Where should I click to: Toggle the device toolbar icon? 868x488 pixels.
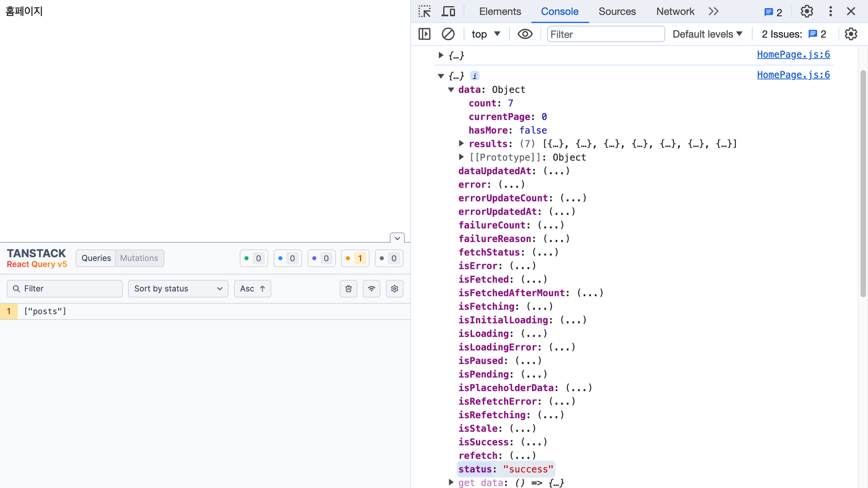[448, 12]
